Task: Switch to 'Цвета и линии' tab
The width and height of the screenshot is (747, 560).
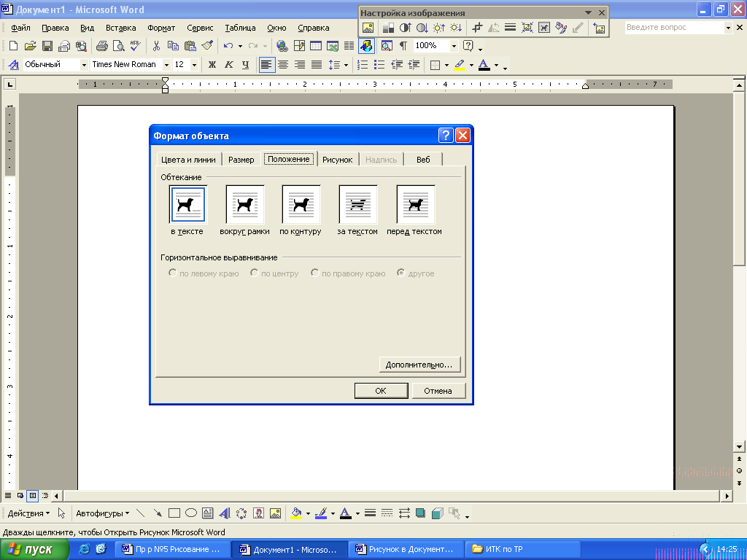Action: (x=189, y=160)
